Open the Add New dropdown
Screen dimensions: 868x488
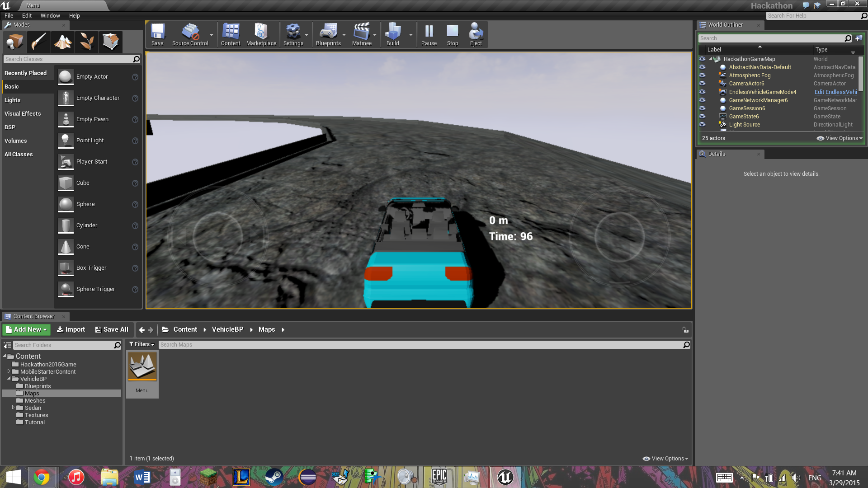coord(27,329)
